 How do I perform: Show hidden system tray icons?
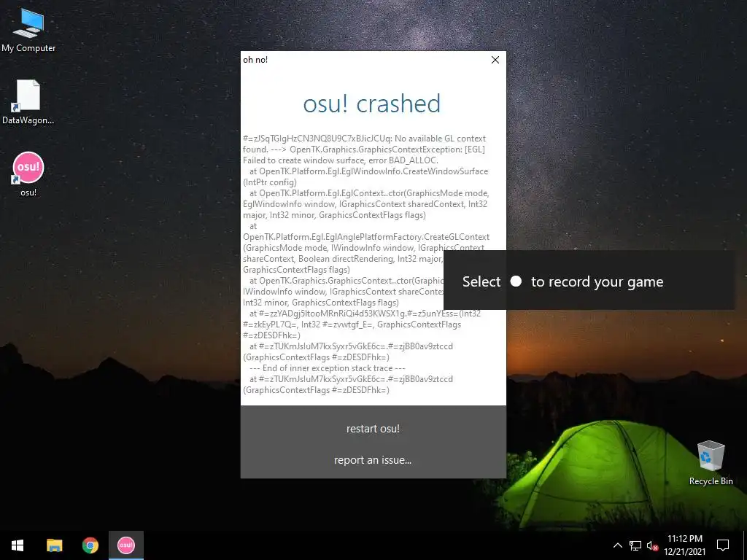pyautogui.click(x=617, y=545)
